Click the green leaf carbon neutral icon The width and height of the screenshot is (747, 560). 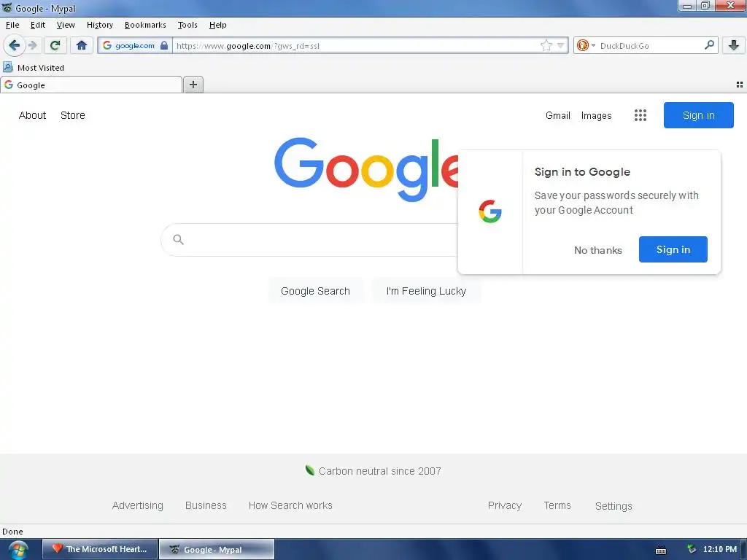309,470
